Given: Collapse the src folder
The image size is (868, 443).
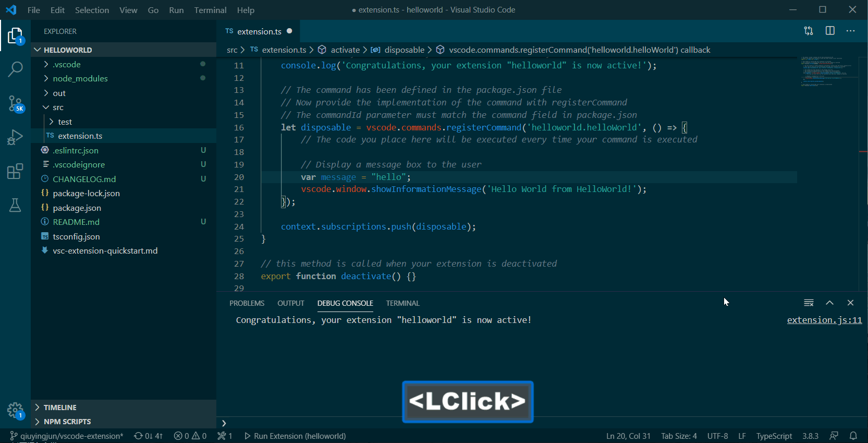Looking at the screenshot, I should (124, 107).
